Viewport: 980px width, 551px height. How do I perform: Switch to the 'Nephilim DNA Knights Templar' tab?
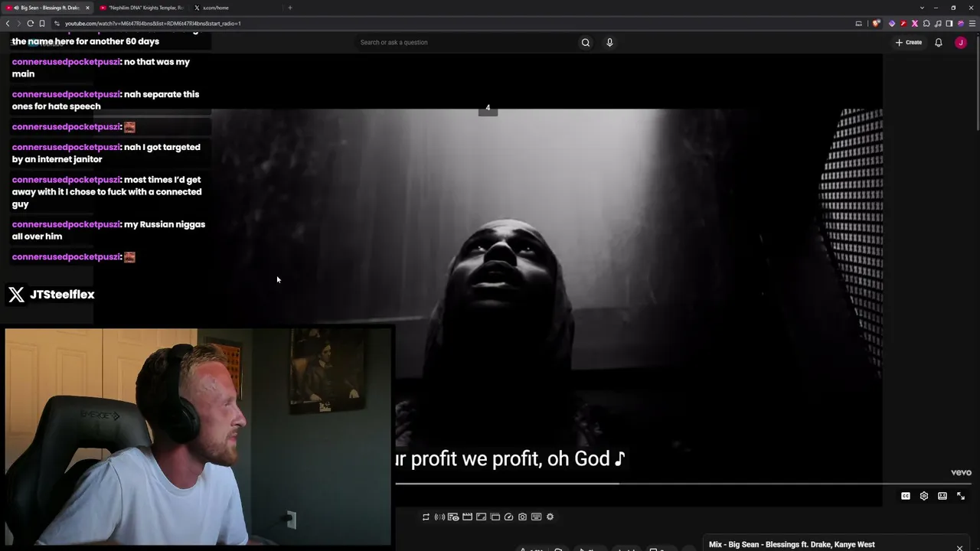tap(142, 8)
